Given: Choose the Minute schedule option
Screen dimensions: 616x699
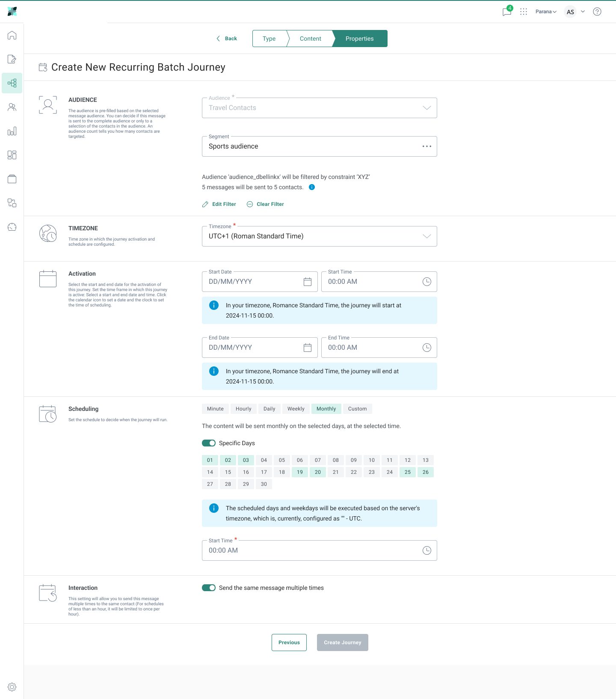Looking at the screenshot, I should click(x=215, y=409).
